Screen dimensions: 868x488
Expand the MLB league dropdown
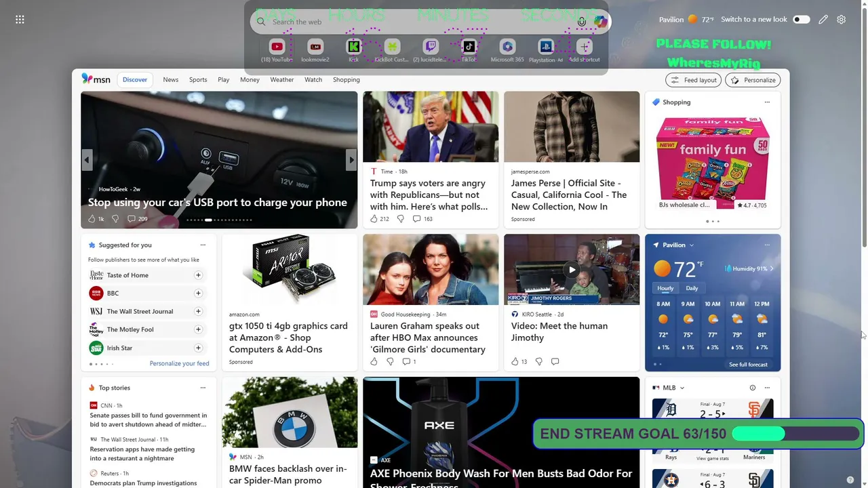point(682,388)
